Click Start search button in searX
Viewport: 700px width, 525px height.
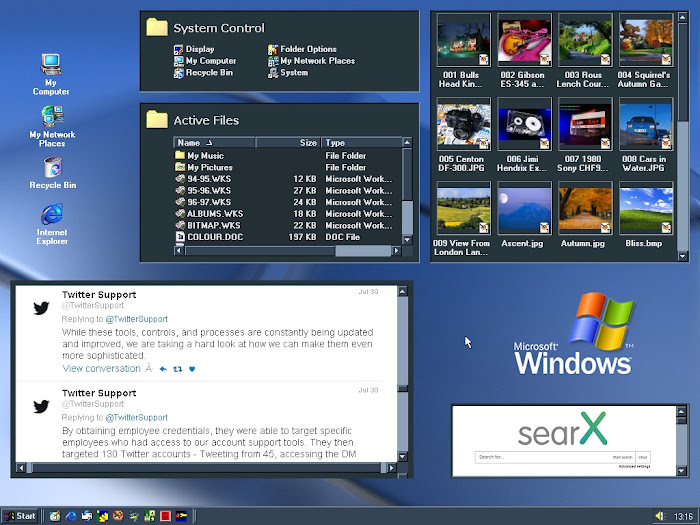click(622, 457)
